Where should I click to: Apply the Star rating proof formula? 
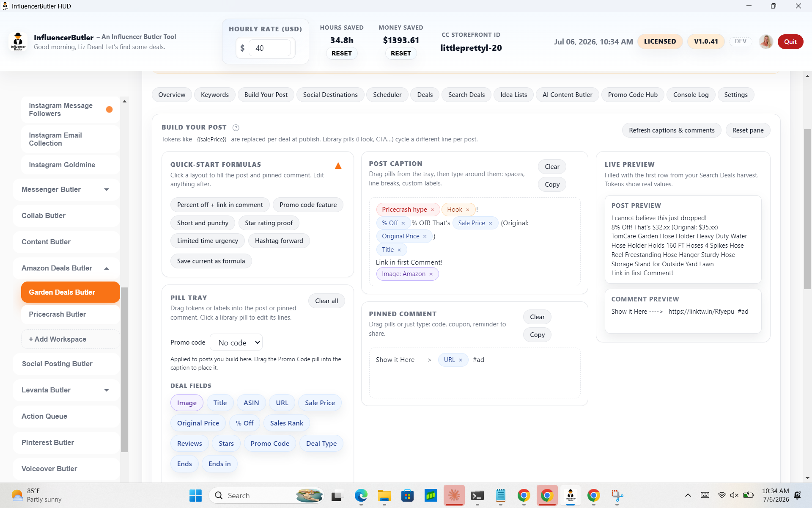[269, 223]
